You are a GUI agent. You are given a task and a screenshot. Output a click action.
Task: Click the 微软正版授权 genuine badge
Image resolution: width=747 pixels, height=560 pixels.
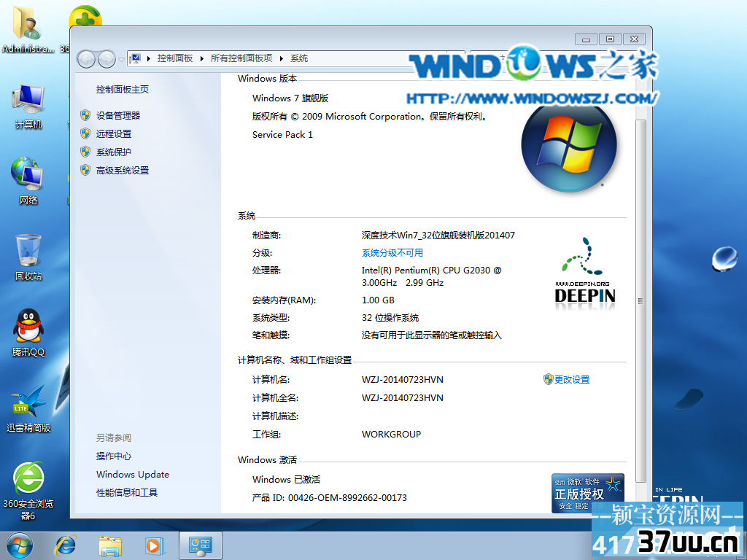tap(587, 493)
